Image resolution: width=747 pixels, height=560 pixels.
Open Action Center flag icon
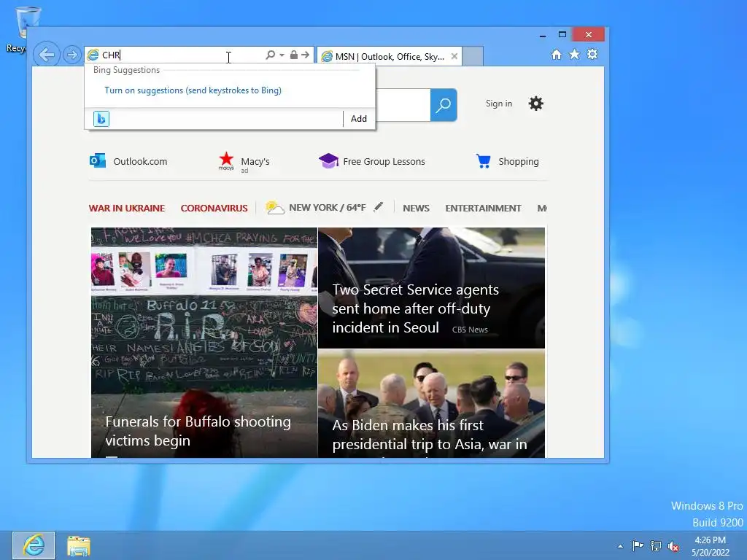pyautogui.click(x=638, y=545)
